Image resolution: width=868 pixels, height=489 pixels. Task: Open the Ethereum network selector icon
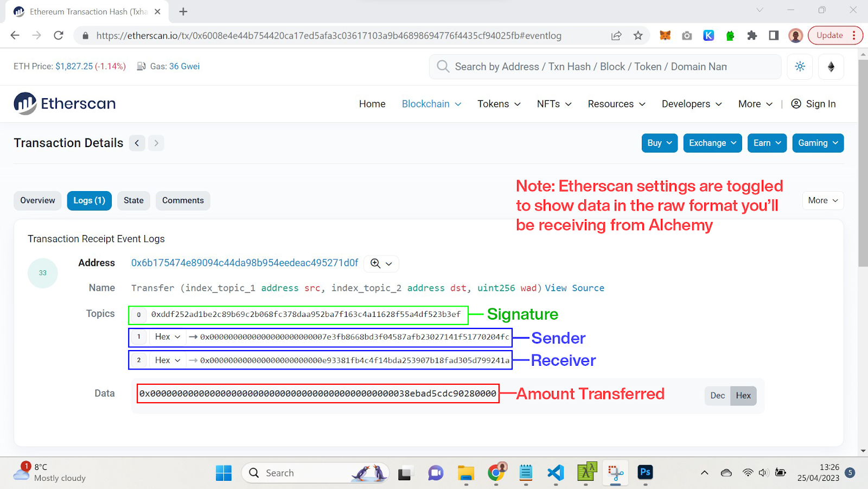(x=831, y=67)
